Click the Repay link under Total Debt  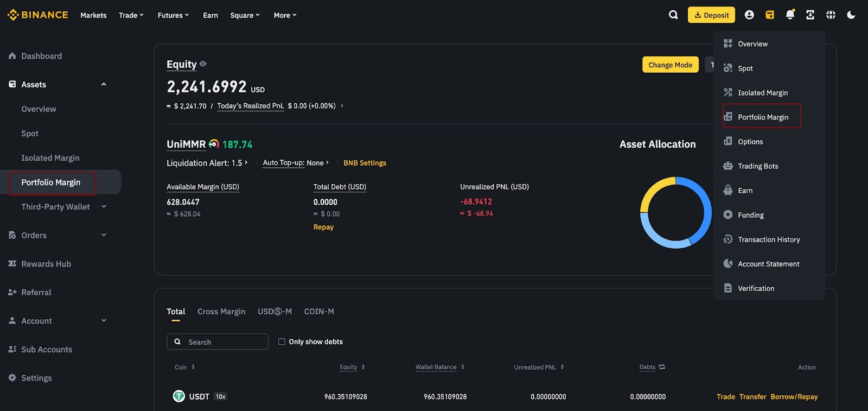click(323, 227)
